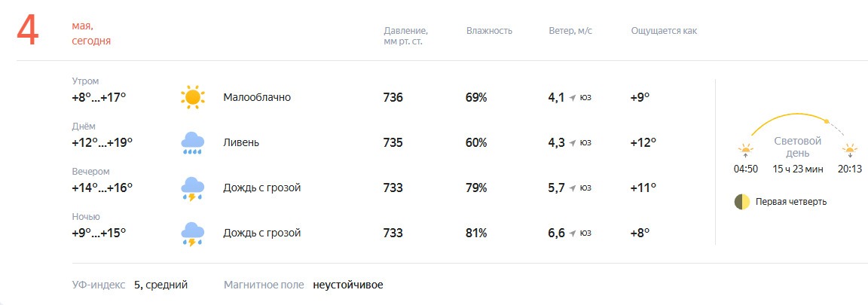Click the morning wind direction arrow
868x305 pixels.
coord(573,98)
